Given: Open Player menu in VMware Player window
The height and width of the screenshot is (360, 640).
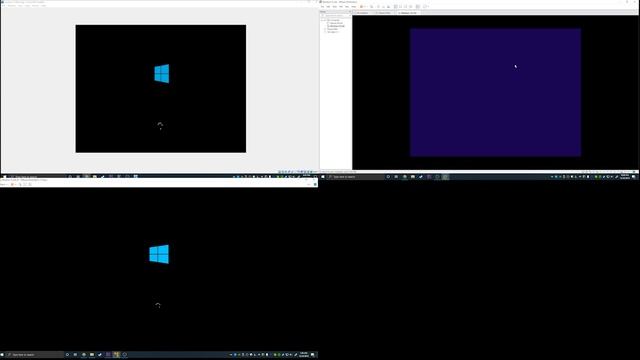Looking at the screenshot, I should [x=4, y=184].
